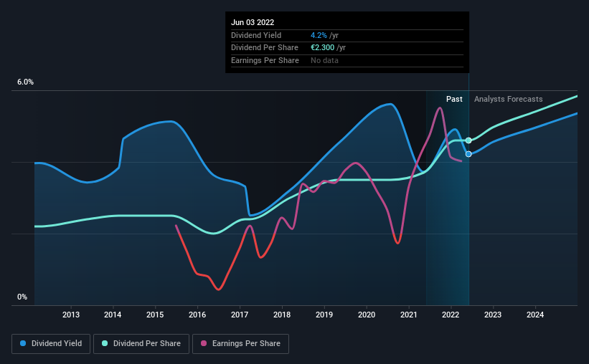Toggle the Dividend Per Share legend button
This screenshot has width=589, height=364.
pyautogui.click(x=141, y=344)
